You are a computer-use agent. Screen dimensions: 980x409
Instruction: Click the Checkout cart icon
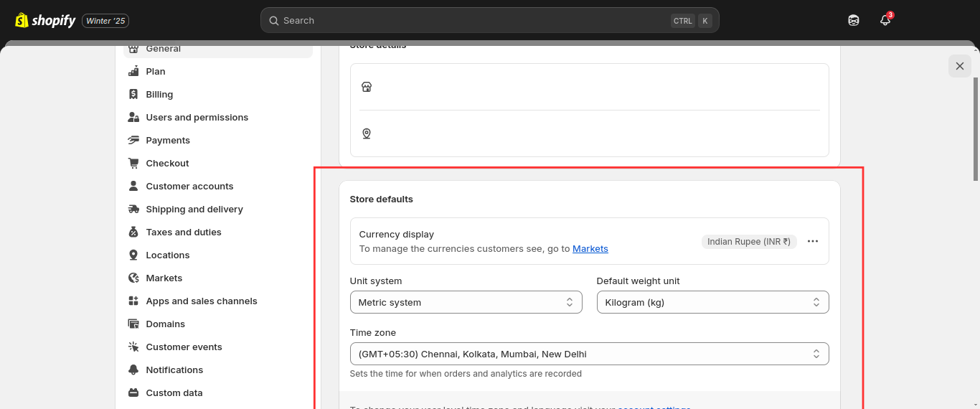[x=133, y=163]
